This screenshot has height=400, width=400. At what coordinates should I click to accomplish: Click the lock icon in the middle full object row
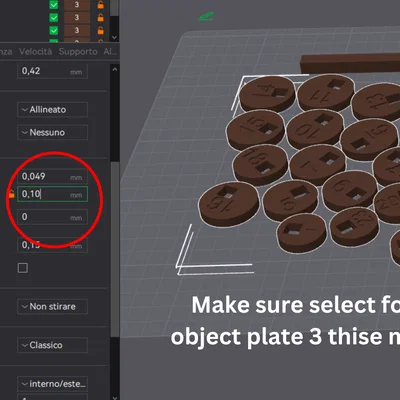tap(100, 17)
